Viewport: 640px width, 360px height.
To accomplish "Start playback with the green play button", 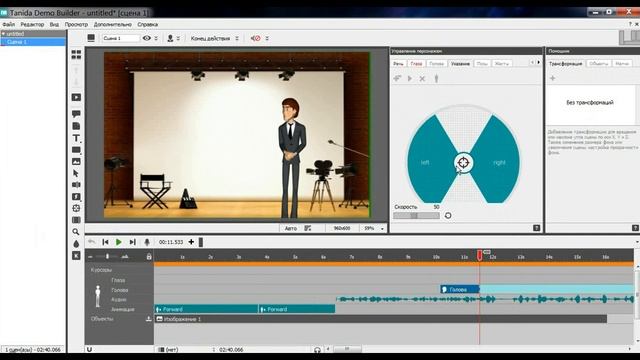I will pyautogui.click(x=118, y=242).
